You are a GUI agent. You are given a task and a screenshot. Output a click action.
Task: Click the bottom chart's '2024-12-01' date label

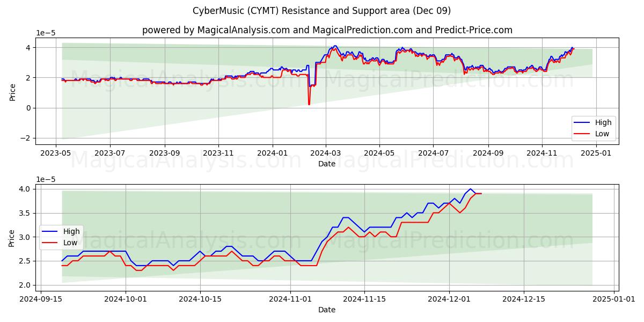[x=450, y=300]
